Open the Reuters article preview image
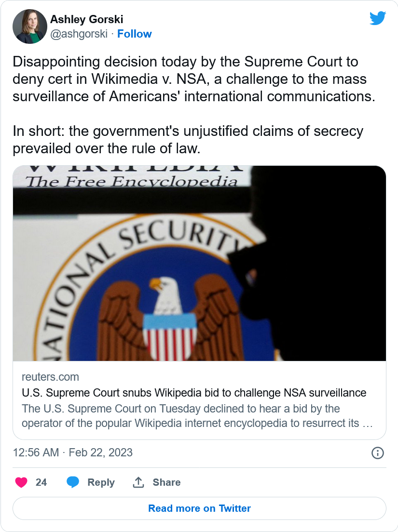This screenshot has height=532, width=398. coord(199,263)
